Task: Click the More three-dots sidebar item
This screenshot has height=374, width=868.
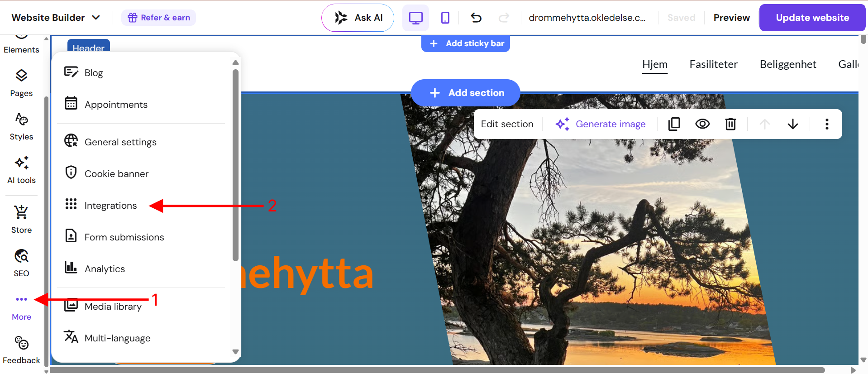Action: click(21, 307)
